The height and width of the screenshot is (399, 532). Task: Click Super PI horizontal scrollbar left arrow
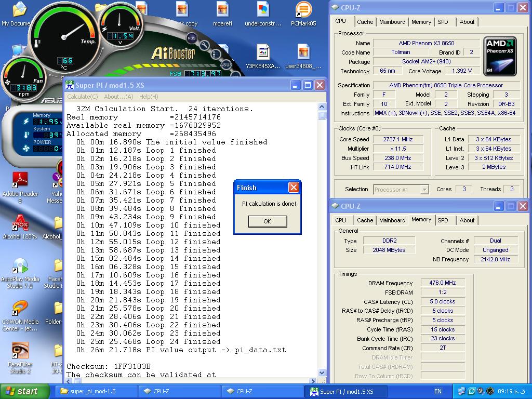pos(69,381)
